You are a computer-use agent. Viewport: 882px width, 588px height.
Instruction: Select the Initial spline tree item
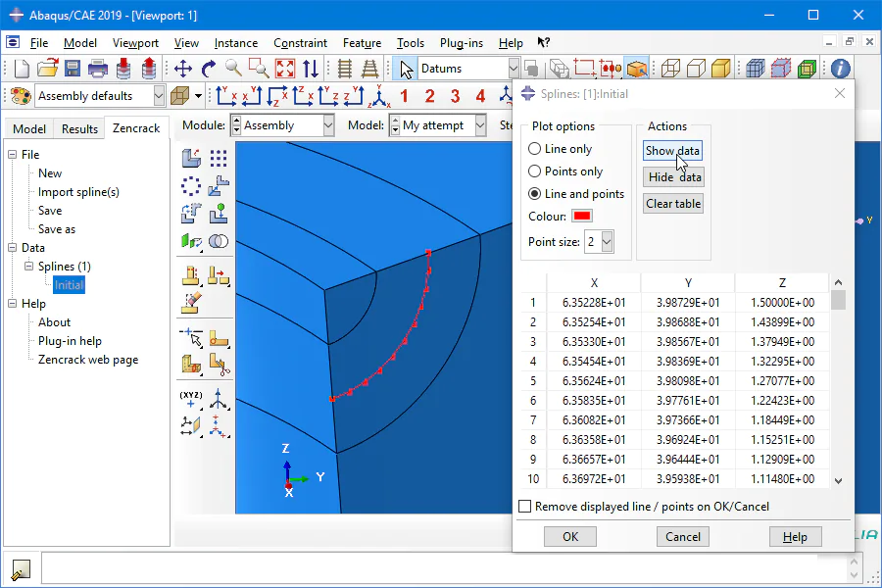coord(70,285)
